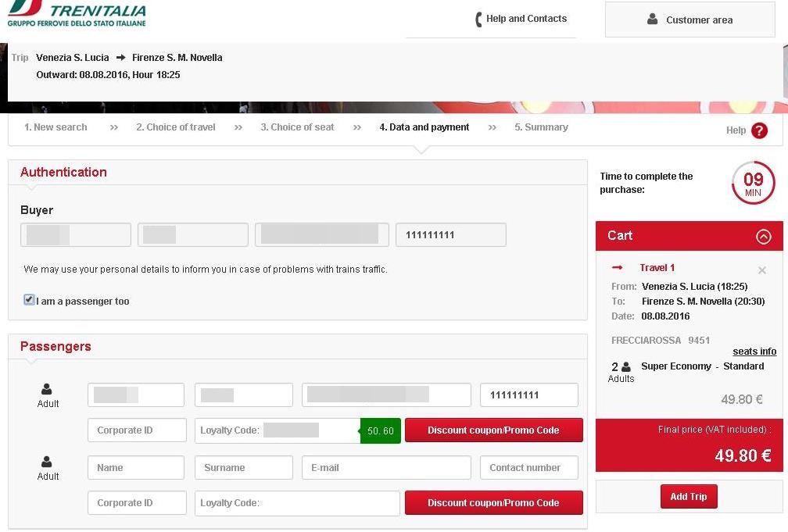Focus first passenger's name field
The height and width of the screenshot is (532, 788).
point(136,395)
